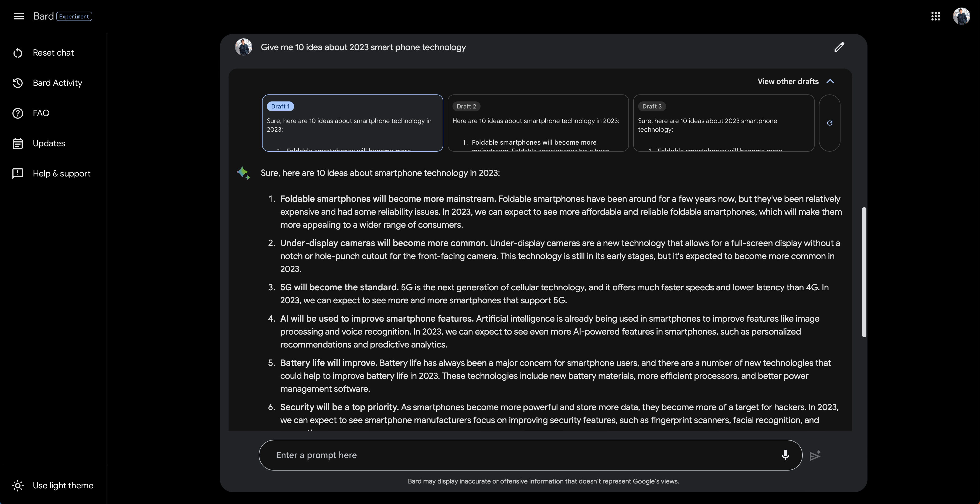The height and width of the screenshot is (504, 980).
Task: Click the Help & support feedback icon
Action: pos(18,173)
